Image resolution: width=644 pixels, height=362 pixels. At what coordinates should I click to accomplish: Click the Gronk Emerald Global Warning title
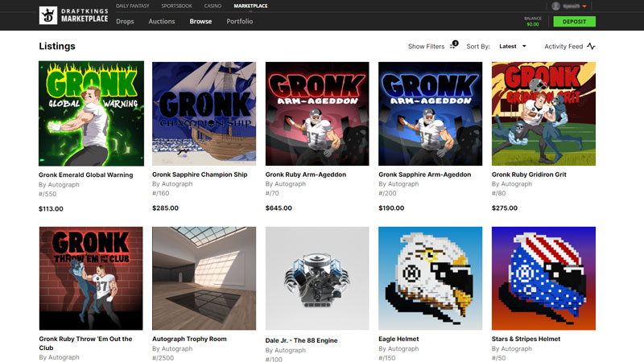point(86,175)
